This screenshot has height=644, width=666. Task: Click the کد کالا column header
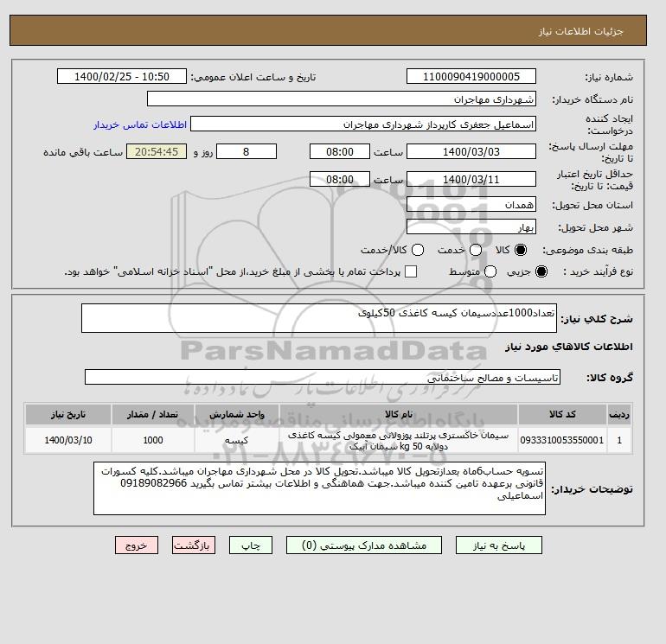[562, 414]
